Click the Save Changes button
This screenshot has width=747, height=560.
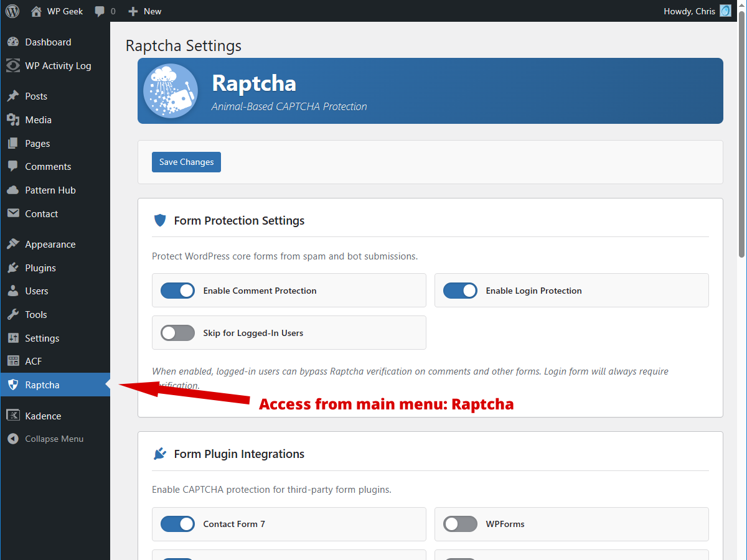(x=186, y=162)
